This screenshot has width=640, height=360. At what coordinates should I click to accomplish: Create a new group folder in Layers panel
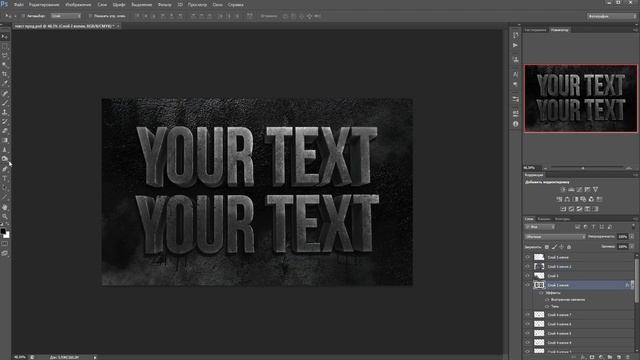pos(610,357)
